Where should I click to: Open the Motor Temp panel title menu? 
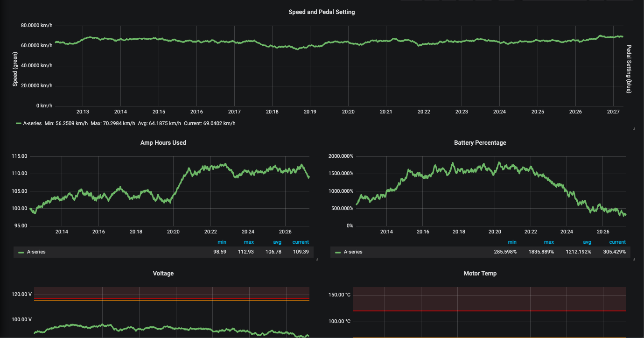coord(480,274)
